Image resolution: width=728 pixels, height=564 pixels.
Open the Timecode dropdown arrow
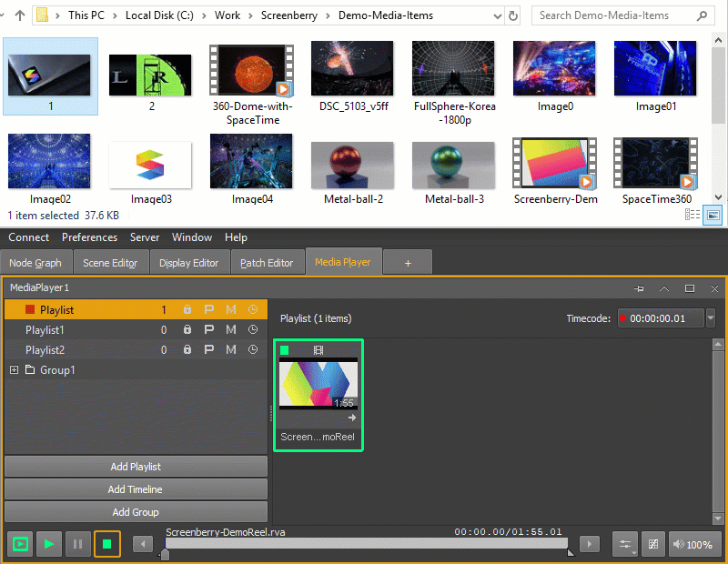pos(711,318)
